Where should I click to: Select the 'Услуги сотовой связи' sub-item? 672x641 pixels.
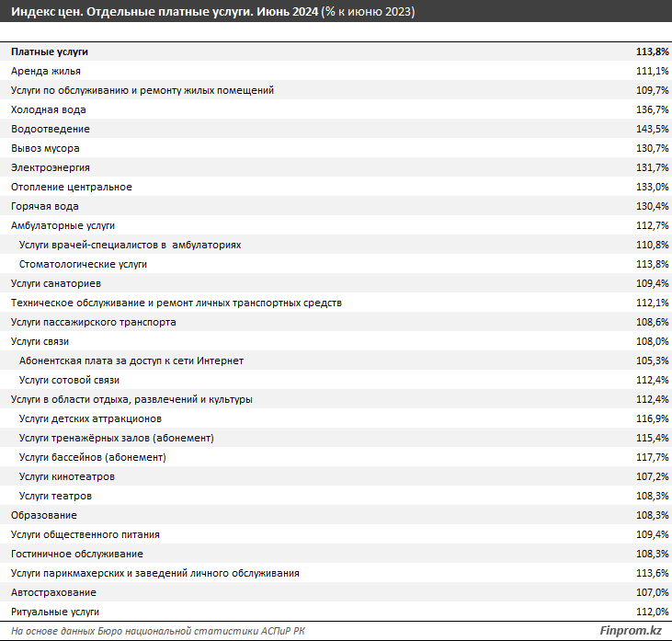[69, 380]
